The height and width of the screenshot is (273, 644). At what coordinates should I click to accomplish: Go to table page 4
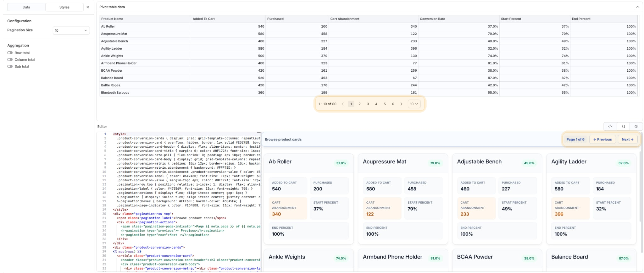pos(376,104)
